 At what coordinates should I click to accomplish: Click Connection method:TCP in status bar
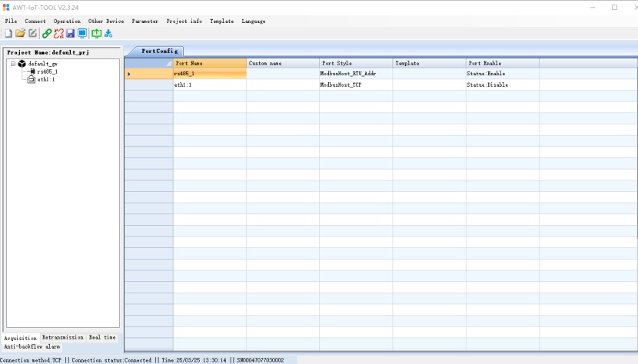(x=31, y=360)
